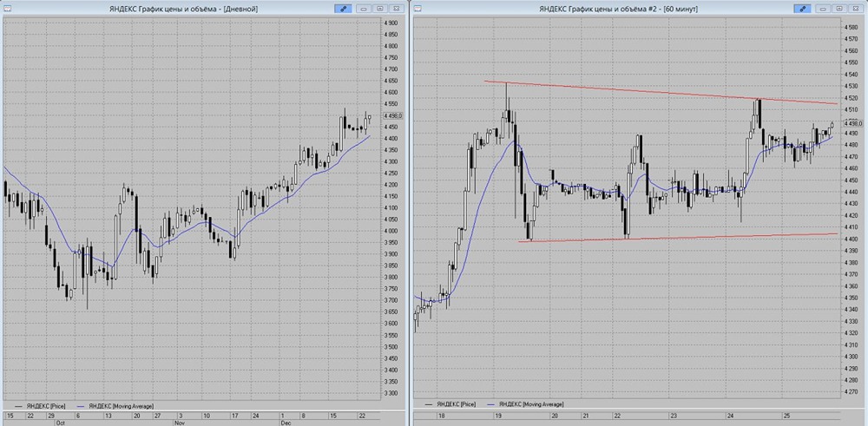Click the current price label 4 498,0 on the 60-minute chart axis
Screen dimensions: 868x426
click(853, 124)
